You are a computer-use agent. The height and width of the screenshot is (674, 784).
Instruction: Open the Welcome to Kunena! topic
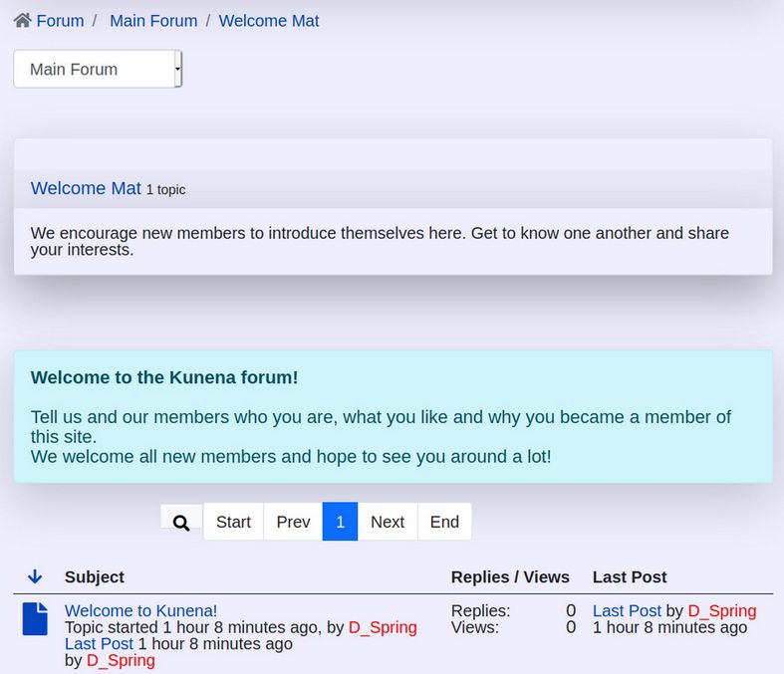tap(140, 611)
